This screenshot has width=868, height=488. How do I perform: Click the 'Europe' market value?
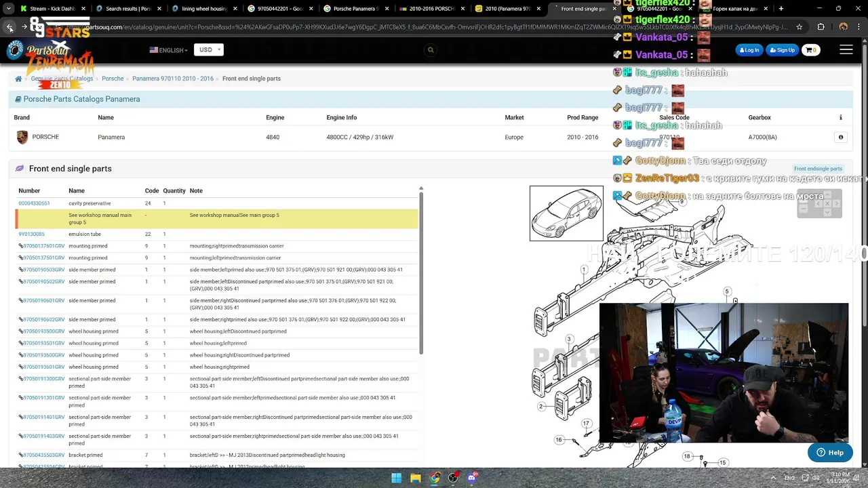coord(514,137)
